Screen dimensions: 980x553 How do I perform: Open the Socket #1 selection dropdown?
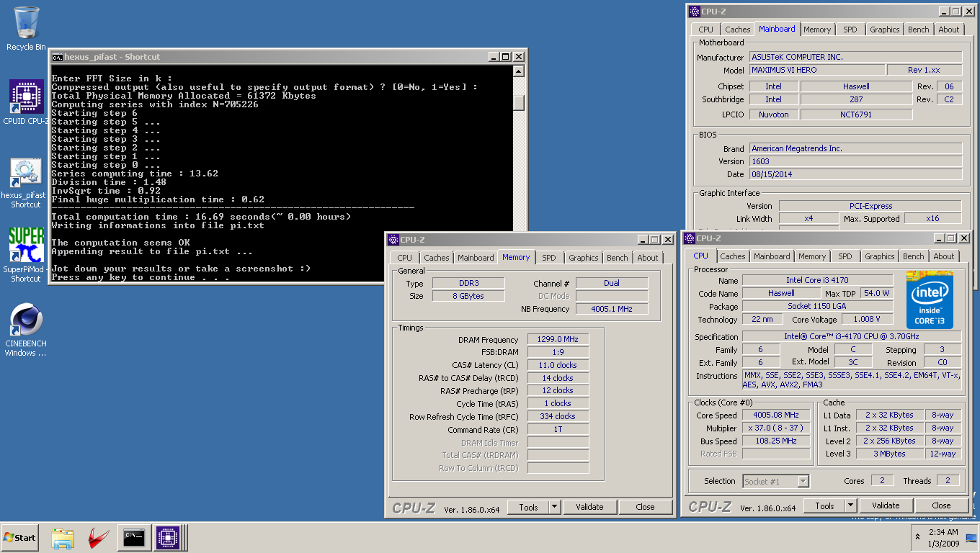click(x=776, y=481)
